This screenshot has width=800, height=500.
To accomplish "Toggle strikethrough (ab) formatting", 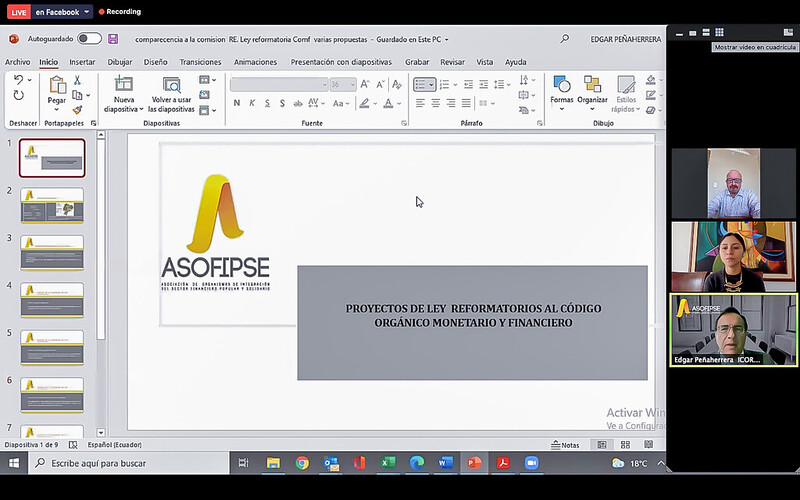I will pos(297,103).
